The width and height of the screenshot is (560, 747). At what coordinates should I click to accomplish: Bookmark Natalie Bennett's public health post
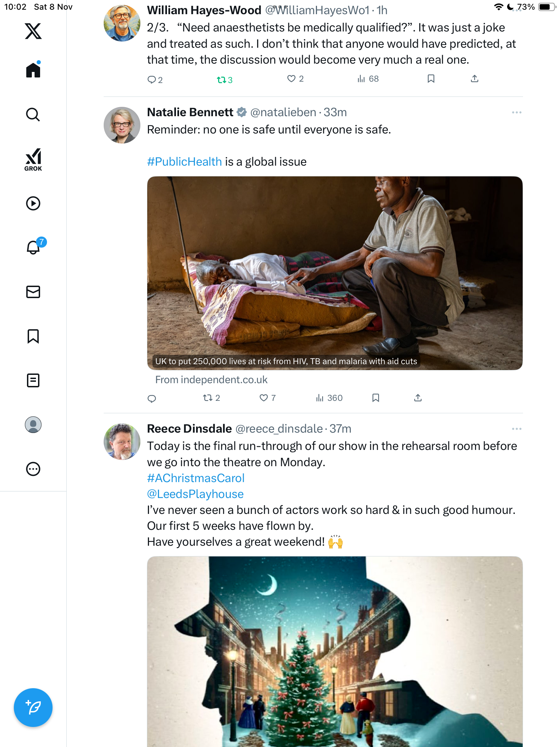tap(376, 398)
